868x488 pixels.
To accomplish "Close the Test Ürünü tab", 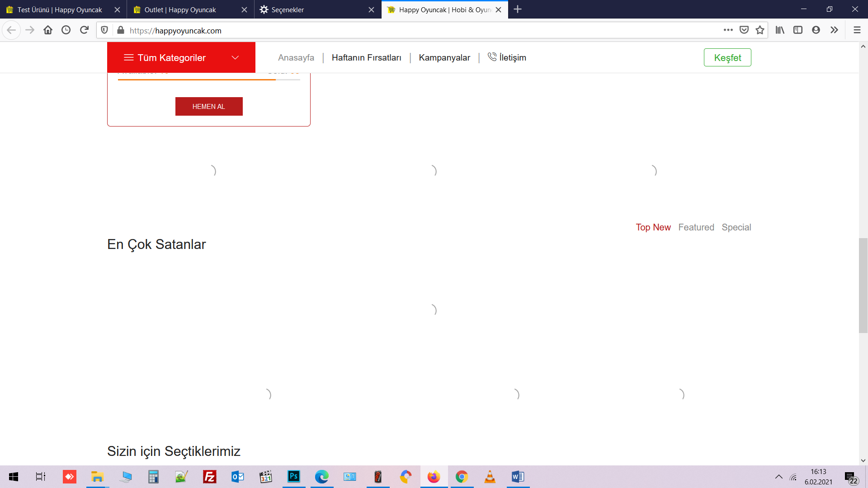I will coord(117,9).
